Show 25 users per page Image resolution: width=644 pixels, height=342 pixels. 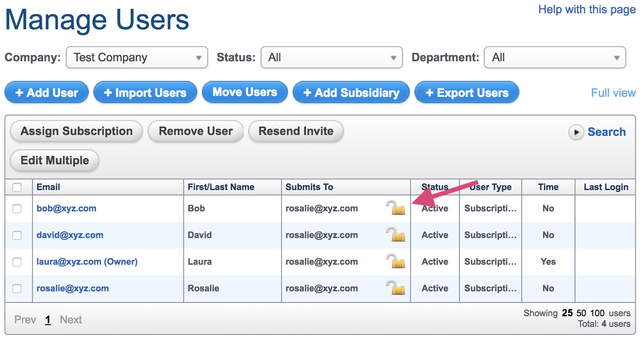(567, 313)
